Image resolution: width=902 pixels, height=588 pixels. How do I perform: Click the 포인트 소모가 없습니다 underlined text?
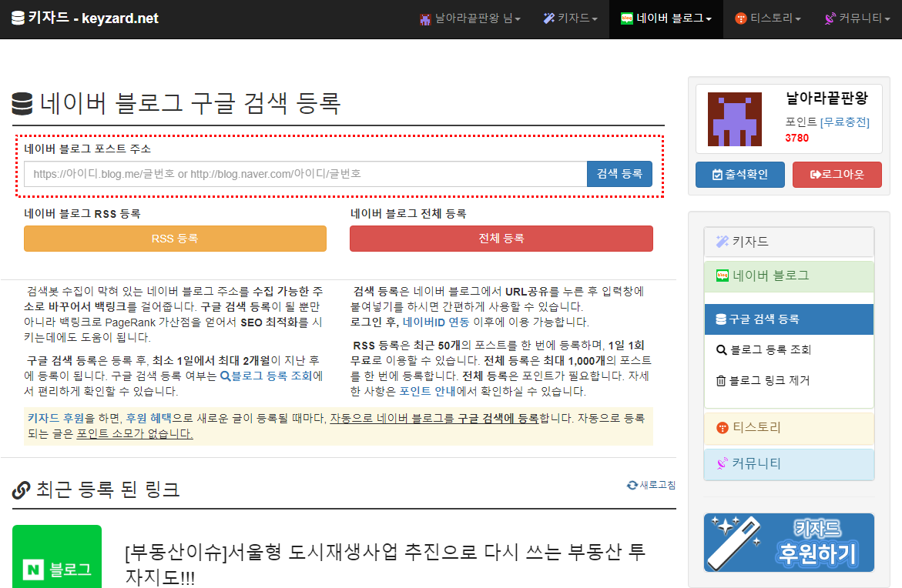click(135, 434)
